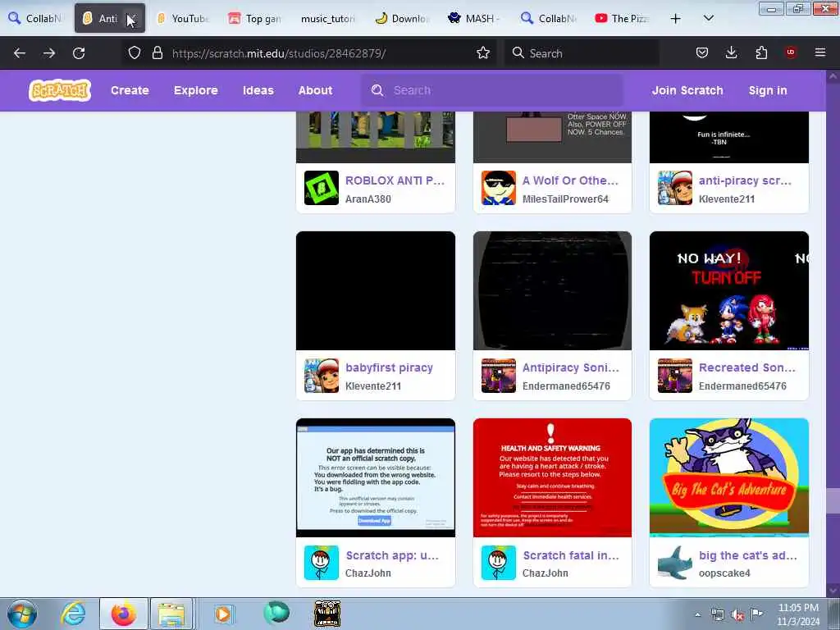This screenshot has width=840, height=630.
Task: Open the HEALTH AND SAFETY WARNING thumbnail
Action: click(552, 478)
